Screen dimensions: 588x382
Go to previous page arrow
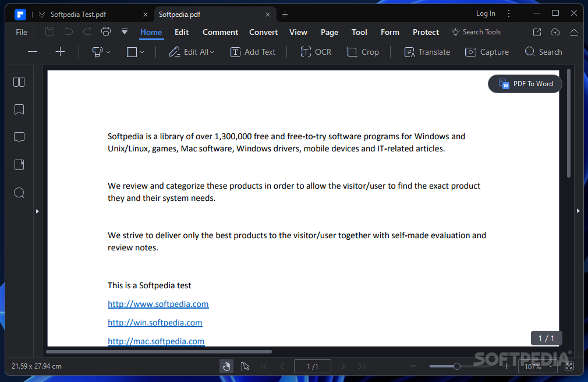pyautogui.click(x=282, y=366)
